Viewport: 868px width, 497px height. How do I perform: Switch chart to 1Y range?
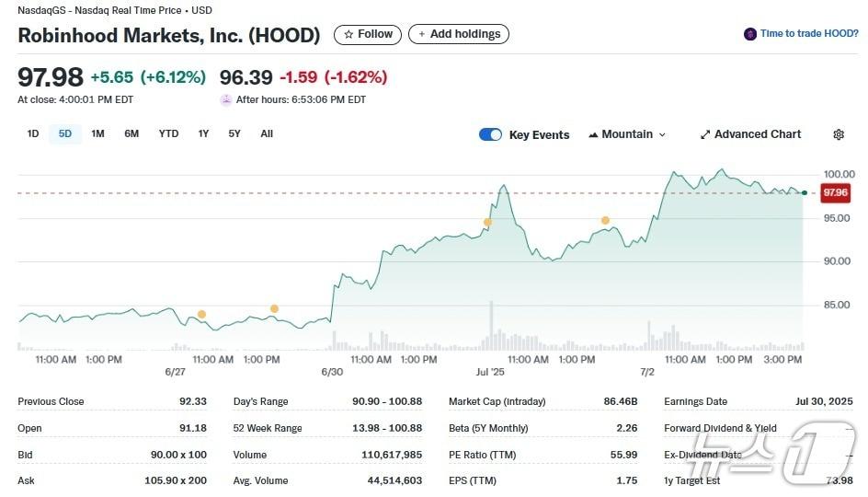tap(203, 133)
